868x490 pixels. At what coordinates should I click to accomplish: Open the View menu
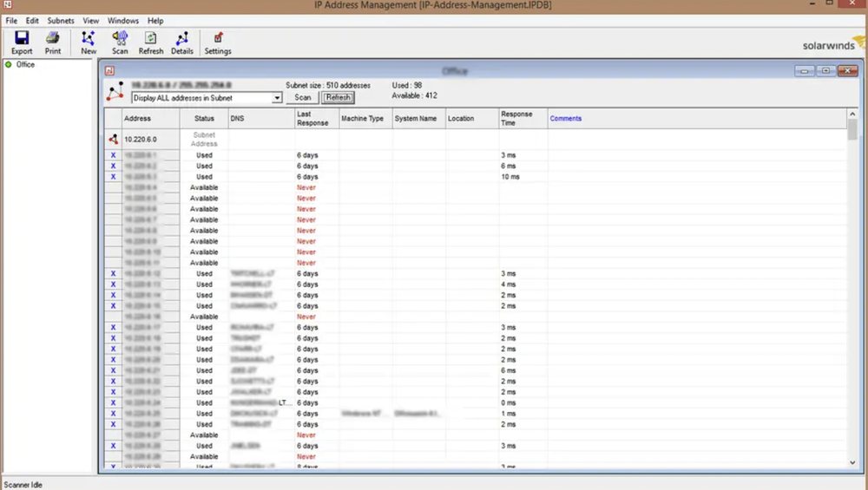[91, 21]
